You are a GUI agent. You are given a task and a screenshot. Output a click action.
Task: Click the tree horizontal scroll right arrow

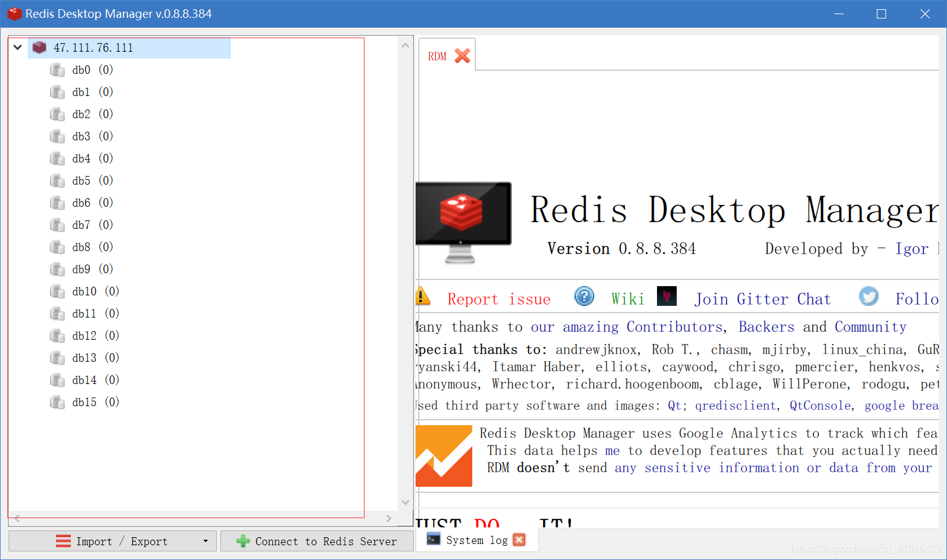389,519
